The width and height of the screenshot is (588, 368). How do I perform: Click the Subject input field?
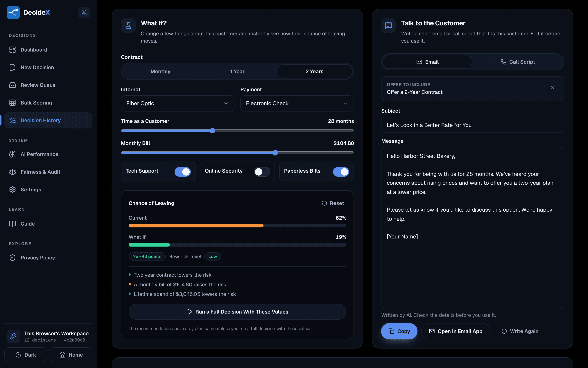click(472, 125)
